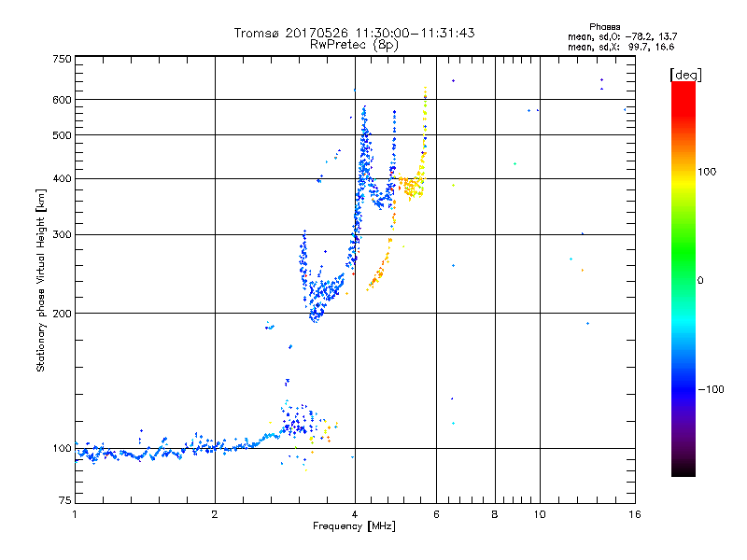Click the colorbar tick label '0'
This screenshot has height=560, width=747.
click(700, 281)
